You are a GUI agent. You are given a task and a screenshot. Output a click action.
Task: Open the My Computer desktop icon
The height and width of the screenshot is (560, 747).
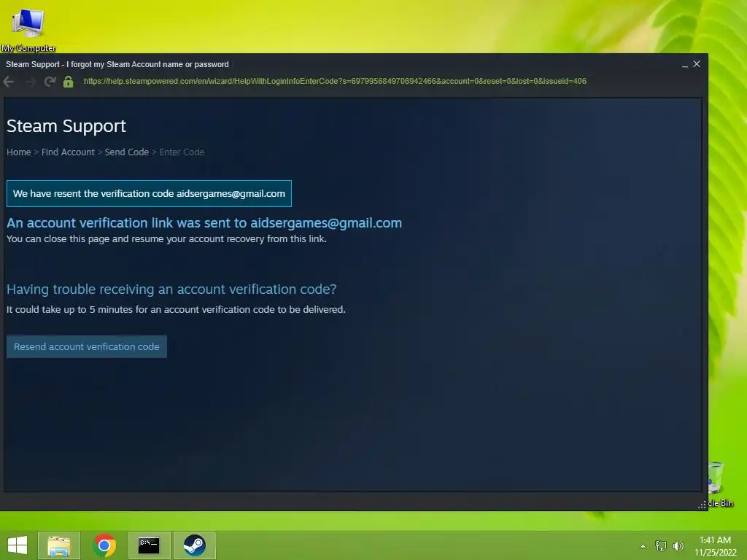coord(28,29)
